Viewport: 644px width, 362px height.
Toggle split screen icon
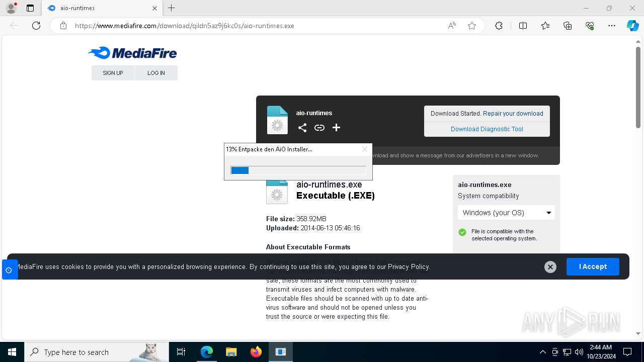pyautogui.click(x=523, y=26)
